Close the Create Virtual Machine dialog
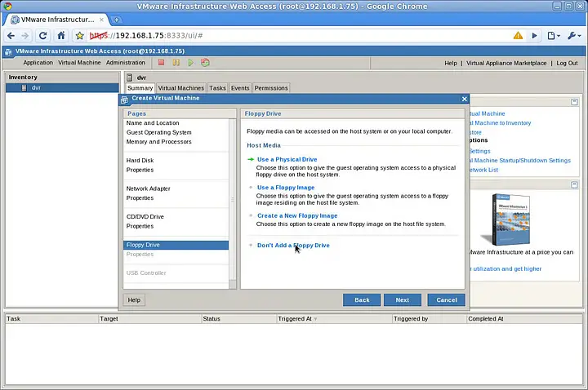The image size is (588, 390). coord(464,99)
